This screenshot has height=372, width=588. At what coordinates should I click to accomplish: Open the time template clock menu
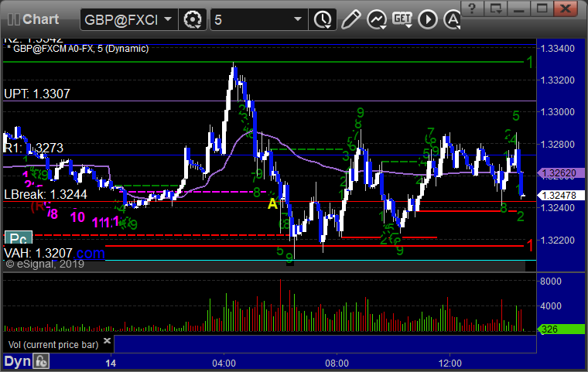(x=323, y=19)
